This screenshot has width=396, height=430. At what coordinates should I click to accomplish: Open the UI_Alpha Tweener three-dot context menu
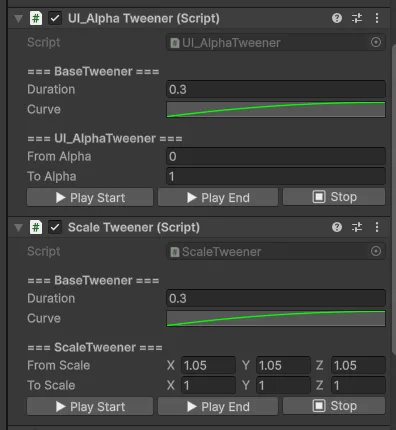click(x=377, y=18)
